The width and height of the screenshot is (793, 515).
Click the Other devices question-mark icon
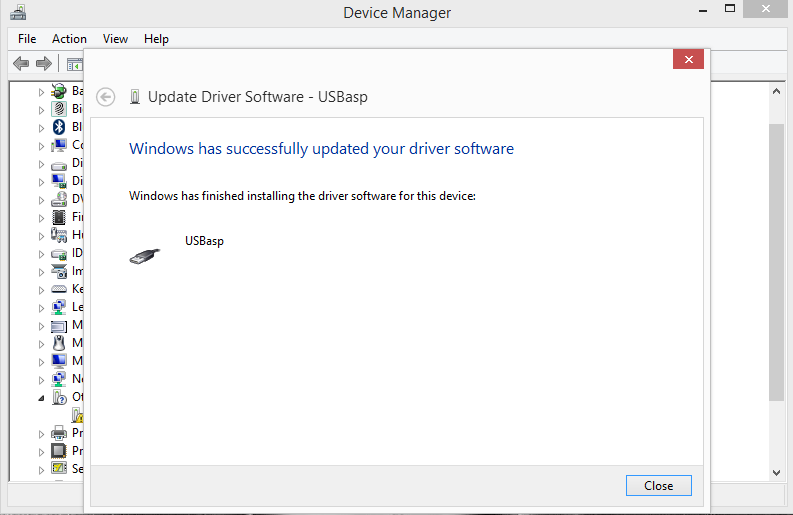[59, 397]
